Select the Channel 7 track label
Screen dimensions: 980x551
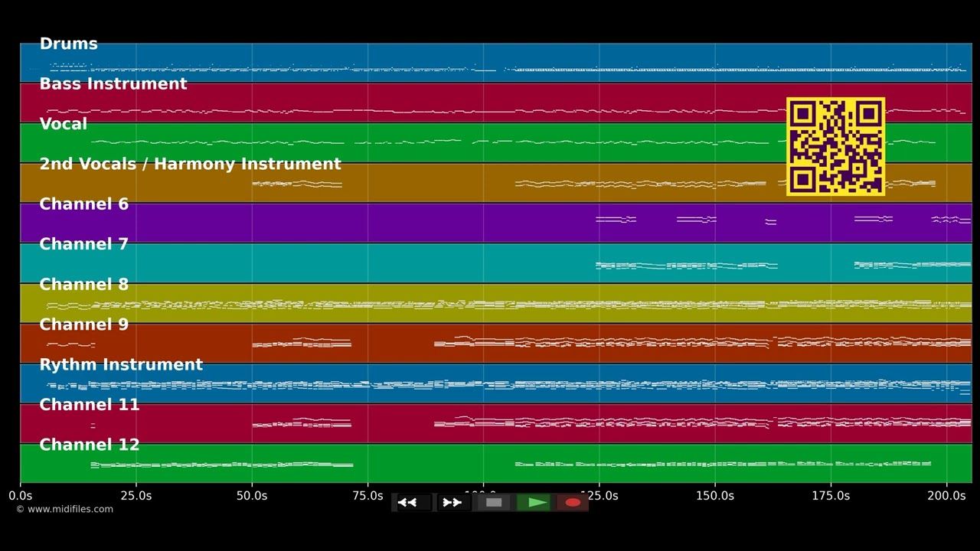pyautogui.click(x=83, y=244)
